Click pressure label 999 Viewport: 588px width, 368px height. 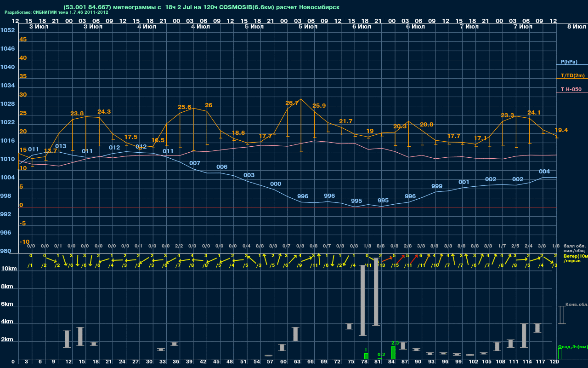tap(437, 186)
